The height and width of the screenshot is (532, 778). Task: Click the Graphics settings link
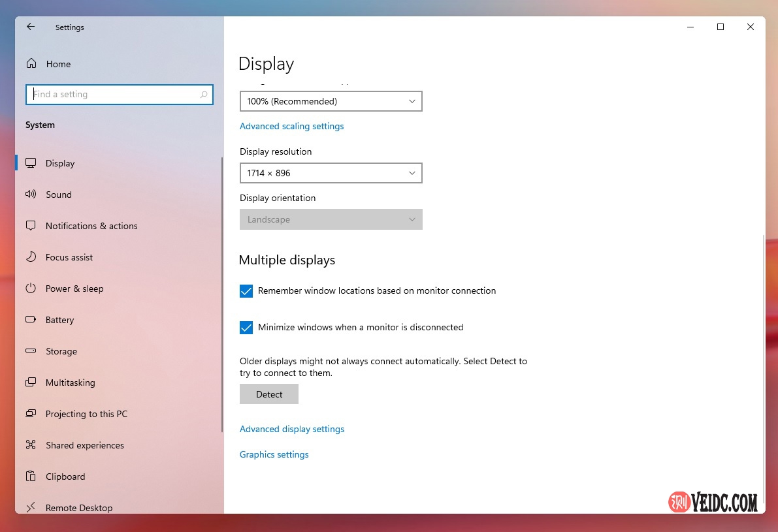pyautogui.click(x=274, y=454)
